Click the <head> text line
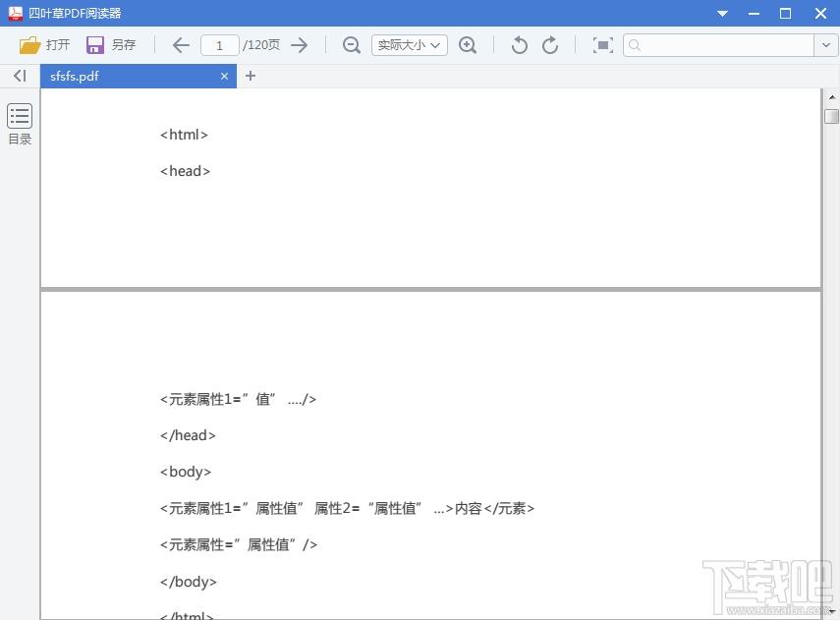840x620 pixels. 185,171
